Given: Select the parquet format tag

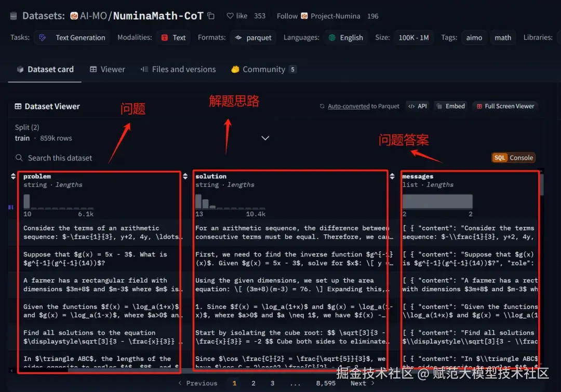Looking at the screenshot, I should 253,37.
